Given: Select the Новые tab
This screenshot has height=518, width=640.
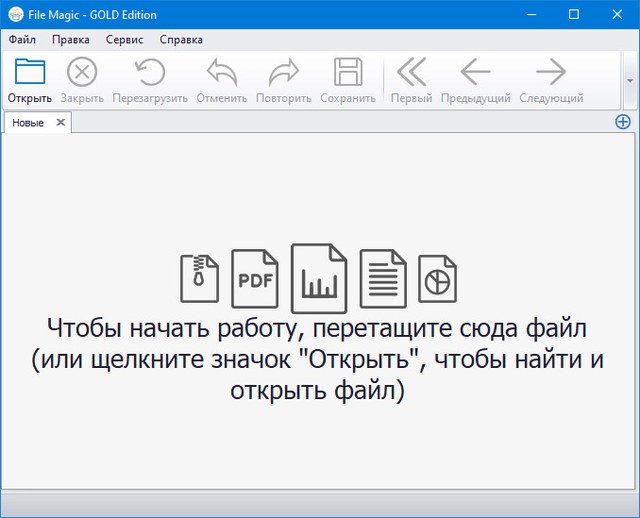Looking at the screenshot, I should tap(28, 122).
